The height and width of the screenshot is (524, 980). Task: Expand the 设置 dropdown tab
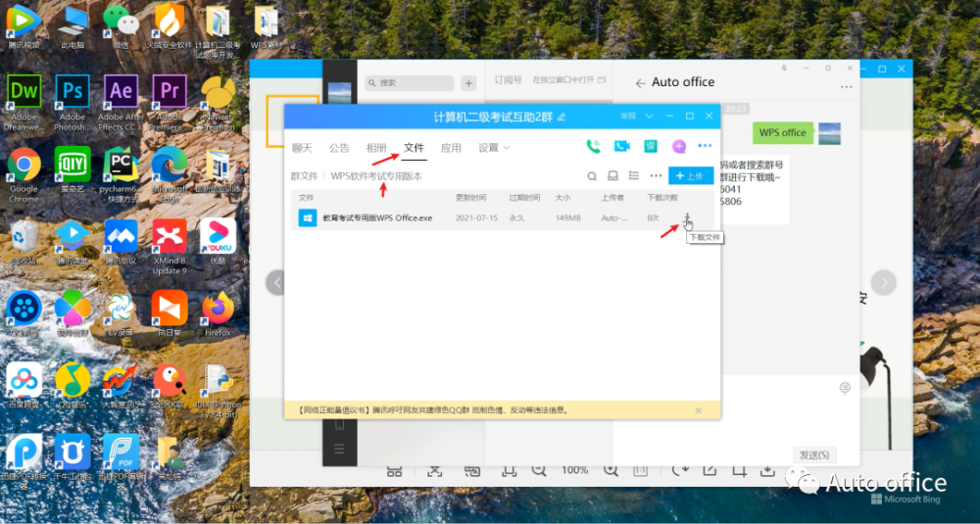pyautogui.click(x=494, y=148)
